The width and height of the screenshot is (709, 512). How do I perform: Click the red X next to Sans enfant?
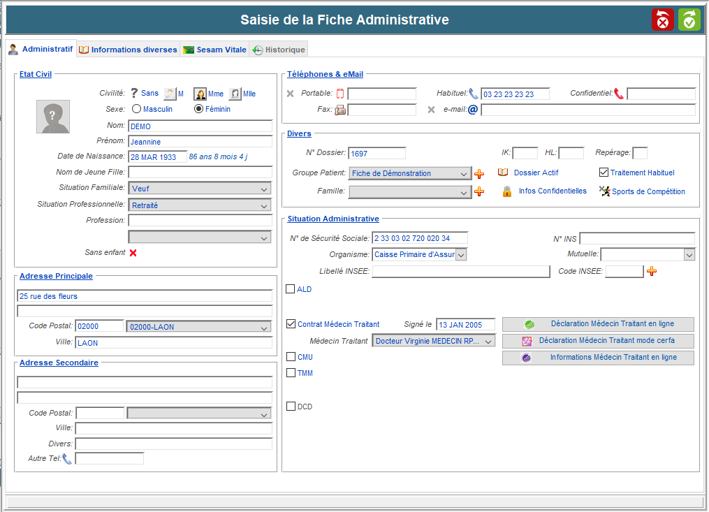pos(133,253)
